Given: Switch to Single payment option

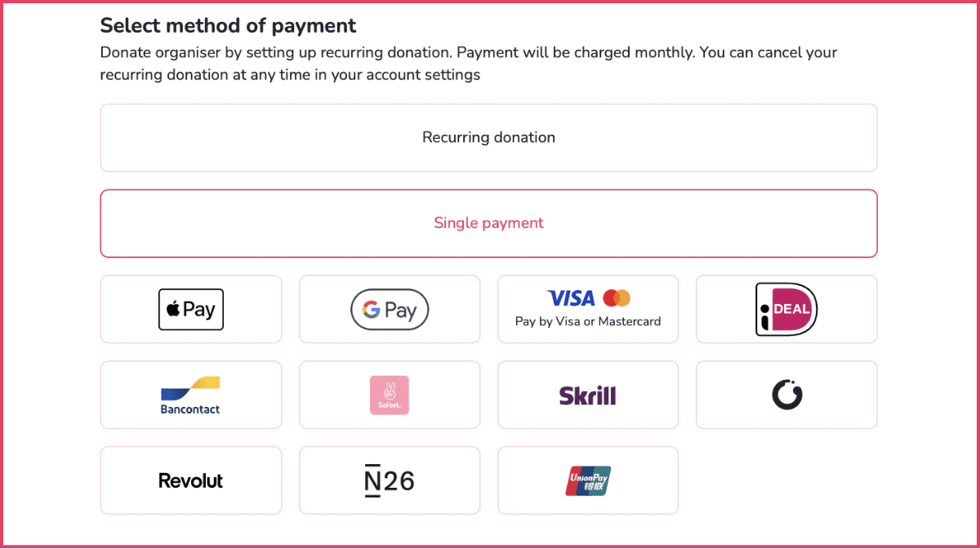Looking at the screenshot, I should click(x=488, y=223).
